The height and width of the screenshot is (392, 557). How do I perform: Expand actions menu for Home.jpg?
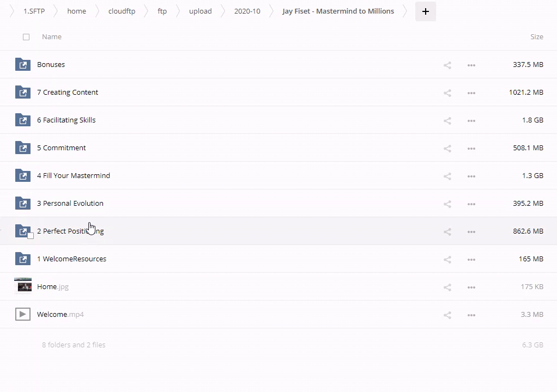point(471,287)
